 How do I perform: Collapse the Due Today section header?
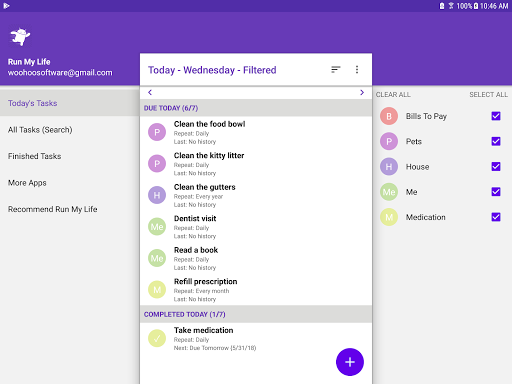point(256,108)
